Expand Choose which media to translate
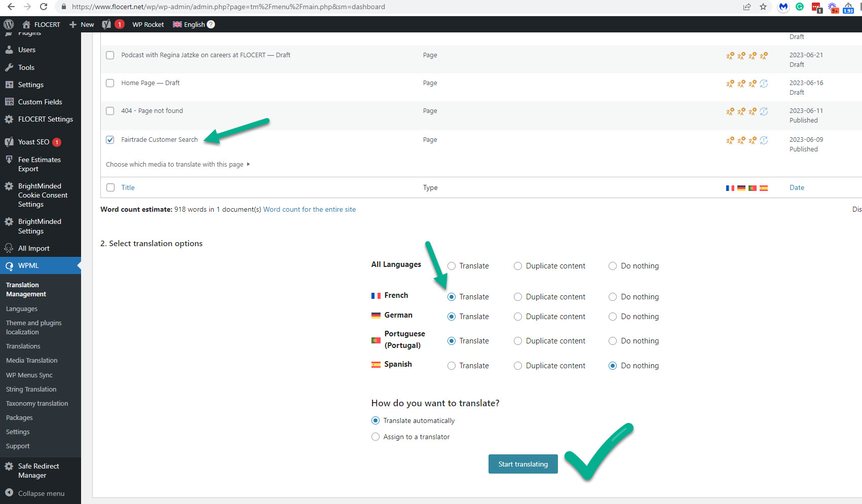Viewport: 862px width, 504px height. click(x=178, y=164)
